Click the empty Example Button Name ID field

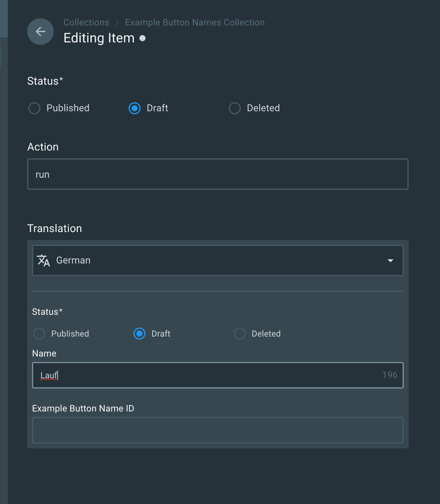[218, 430]
